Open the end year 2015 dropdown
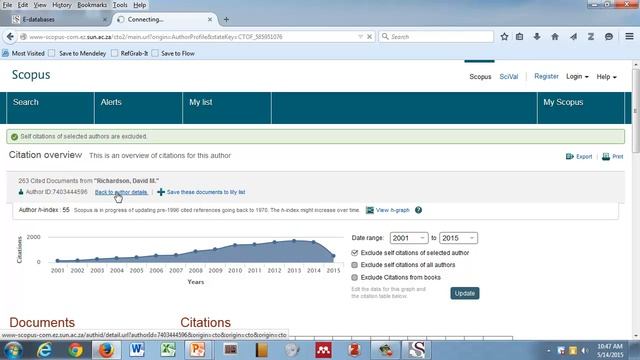This screenshot has height=360, width=640. tap(458, 238)
